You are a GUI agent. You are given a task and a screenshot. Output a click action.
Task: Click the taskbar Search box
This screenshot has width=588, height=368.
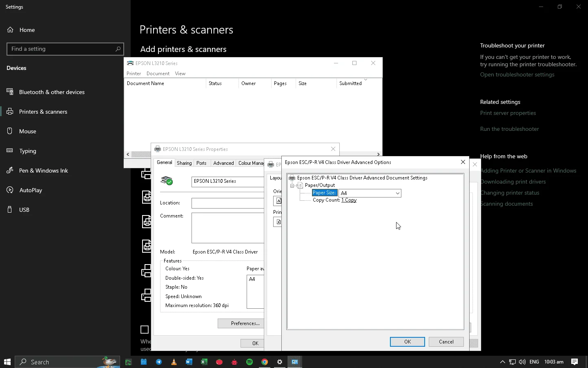click(x=67, y=362)
